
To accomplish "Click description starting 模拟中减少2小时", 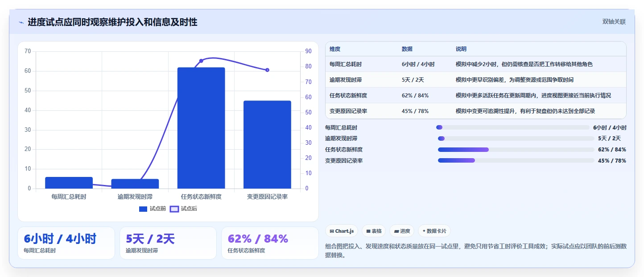I will click(524, 64).
